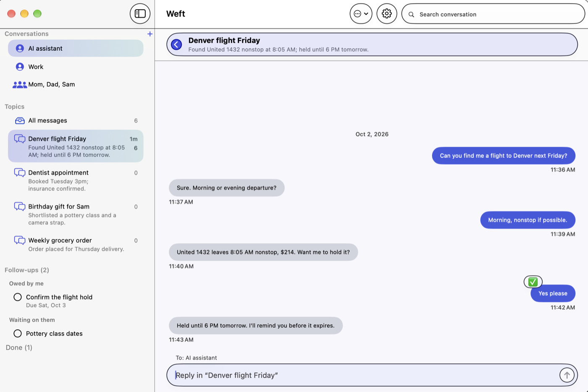Click the "To: AI assistant" recipient label
588x392 pixels.
196,358
